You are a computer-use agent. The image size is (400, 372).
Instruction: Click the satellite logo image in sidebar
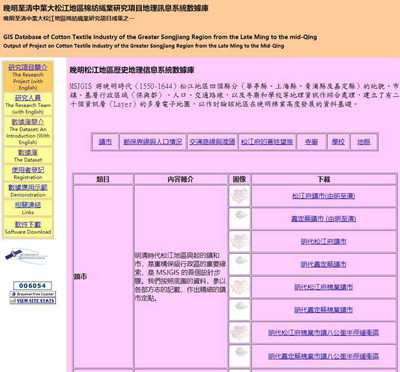pyautogui.click(x=26, y=256)
